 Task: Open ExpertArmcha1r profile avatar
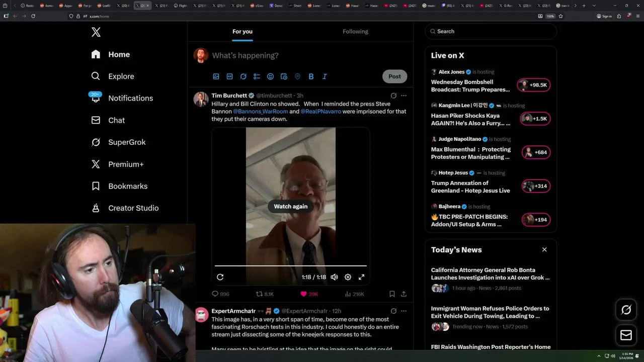201,315
